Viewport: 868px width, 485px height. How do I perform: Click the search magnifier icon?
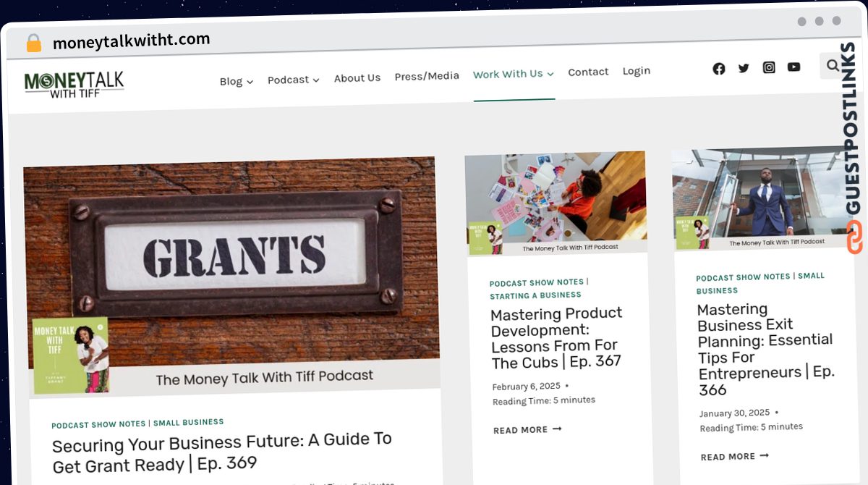pos(833,66)
